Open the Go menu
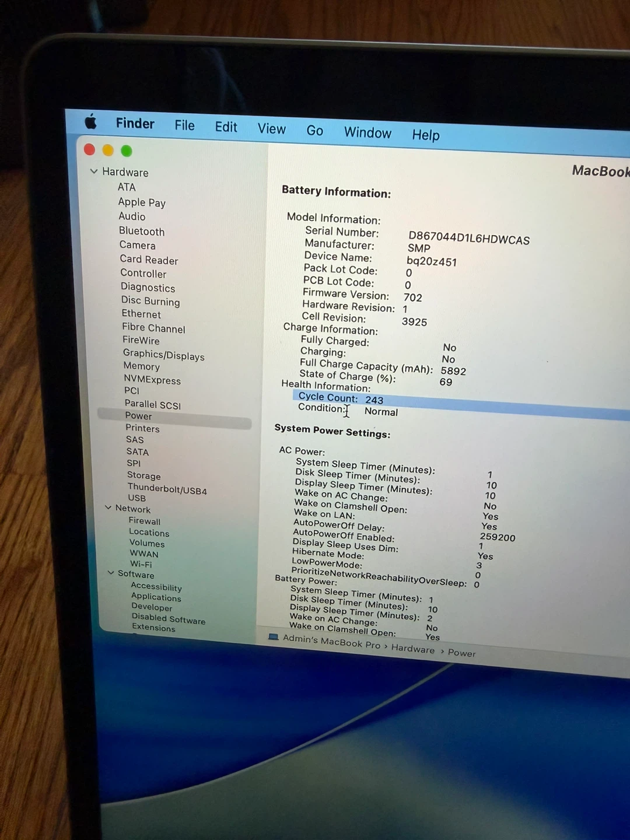This screenshot has height=840, width=630. pos(315,131)
